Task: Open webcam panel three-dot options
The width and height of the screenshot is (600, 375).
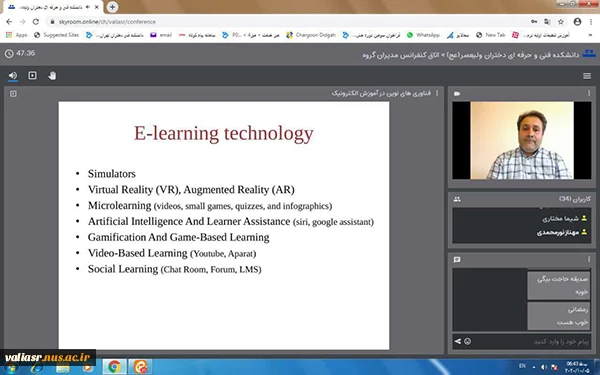Action: (x=589, y=93)
